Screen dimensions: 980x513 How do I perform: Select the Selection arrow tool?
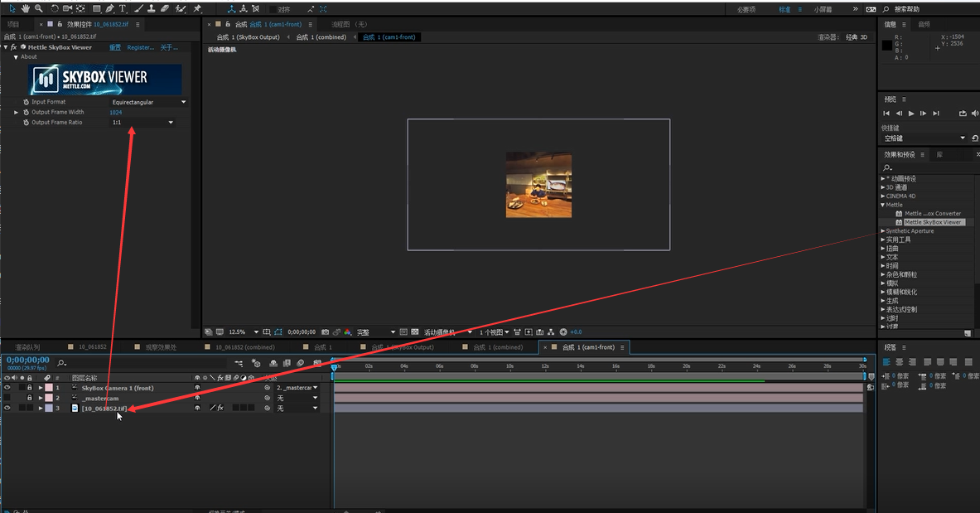point(12,9)
